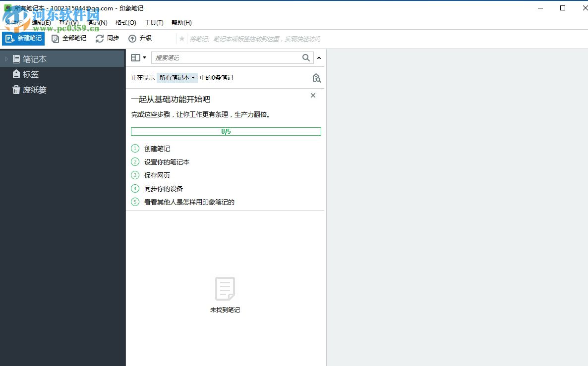
Task: Check step 4 同步你的设备 circle
Action: (135, 188)
